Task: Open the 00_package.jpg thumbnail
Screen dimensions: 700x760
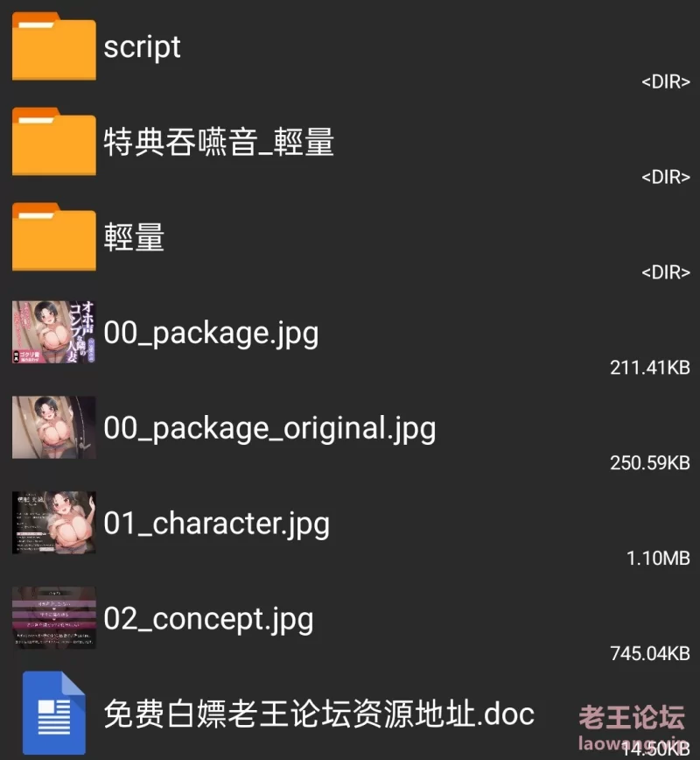Action: click(53, 332)
